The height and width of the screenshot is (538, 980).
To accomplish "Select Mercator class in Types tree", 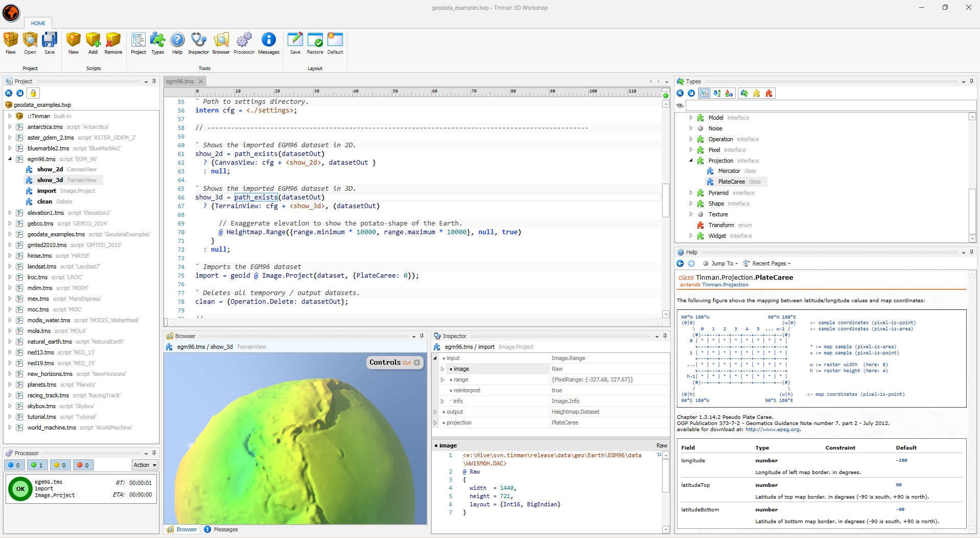I will [x=732, y=171].
